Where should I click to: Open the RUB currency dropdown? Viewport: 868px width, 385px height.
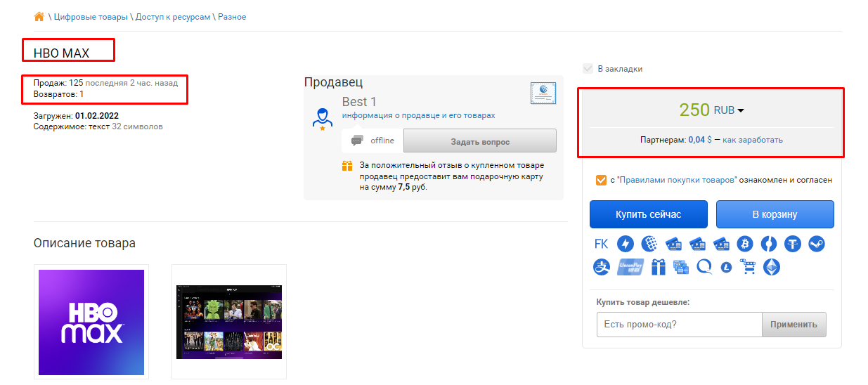pyautogui.click(x=729, y=110)
